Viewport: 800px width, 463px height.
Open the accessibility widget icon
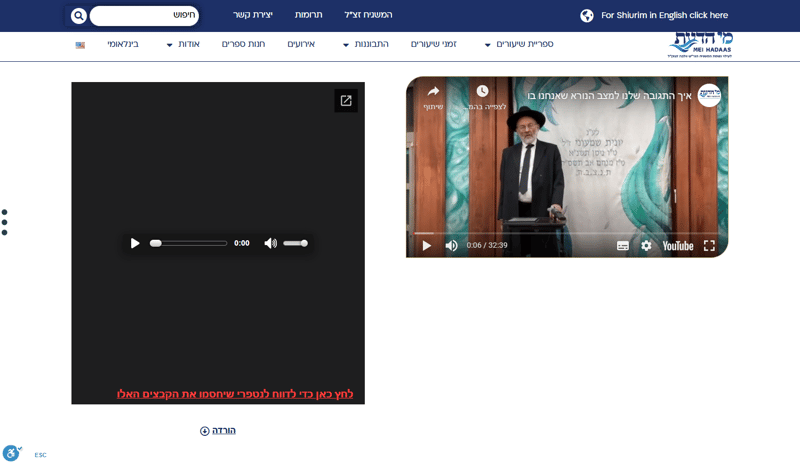(12, 452)
